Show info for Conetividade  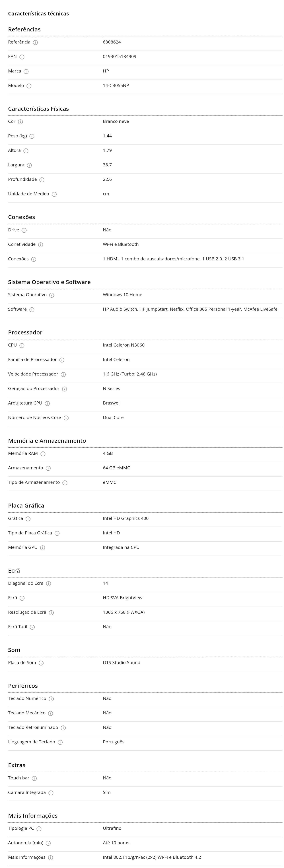point(40,245)
